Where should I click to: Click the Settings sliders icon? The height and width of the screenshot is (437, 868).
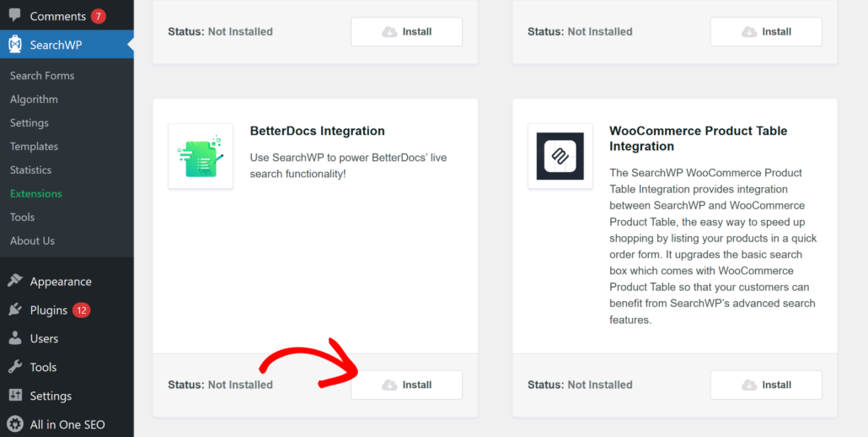15,396
